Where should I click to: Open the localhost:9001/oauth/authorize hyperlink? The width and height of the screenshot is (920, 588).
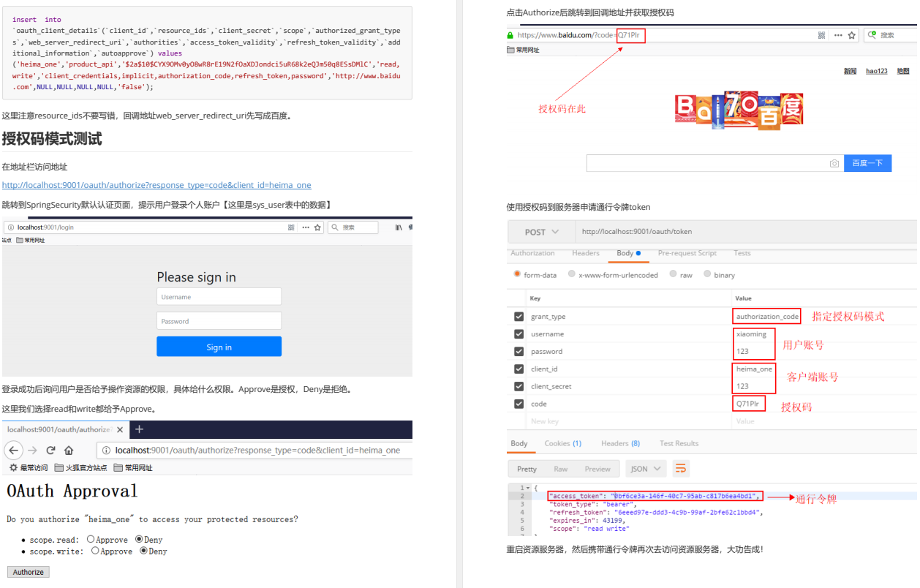click(157, 185)
